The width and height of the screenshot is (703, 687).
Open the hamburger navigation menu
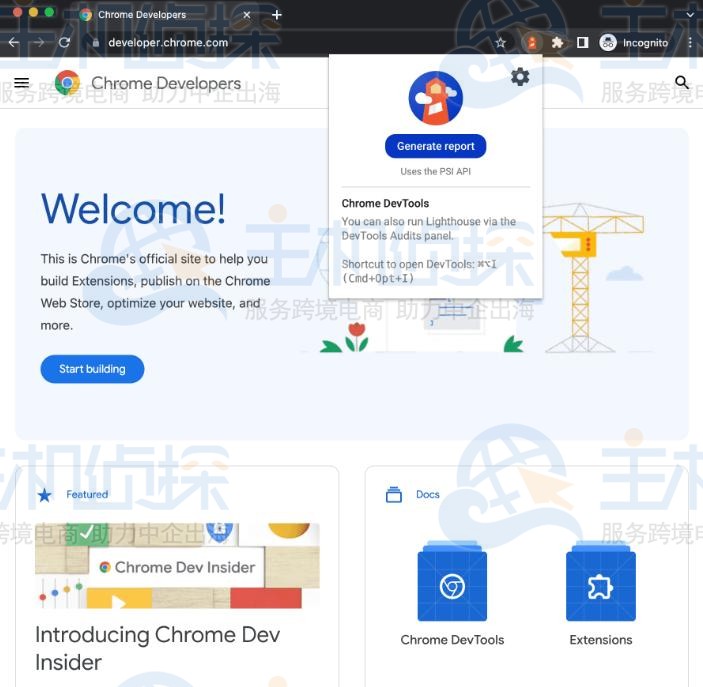click(22, 83)
